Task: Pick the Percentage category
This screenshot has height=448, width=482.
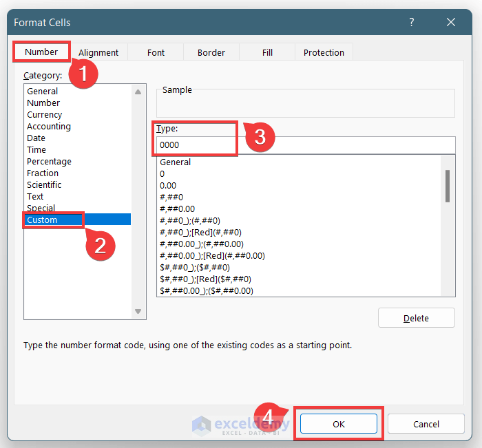Action: point(78,161)
